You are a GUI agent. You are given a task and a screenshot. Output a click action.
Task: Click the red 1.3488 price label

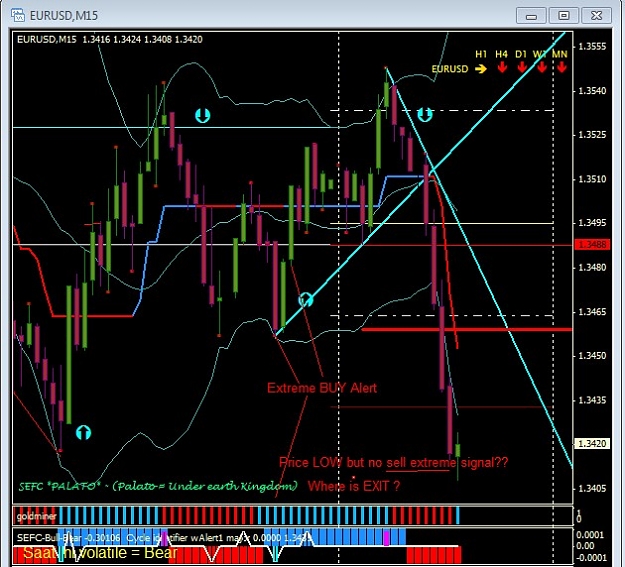click(592, 244)
